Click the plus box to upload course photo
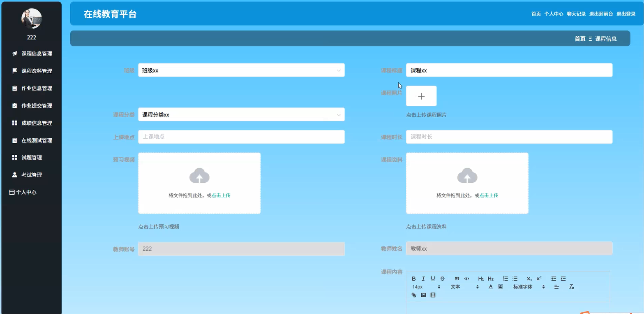This screenshot has height=314, width=644. 421,96
